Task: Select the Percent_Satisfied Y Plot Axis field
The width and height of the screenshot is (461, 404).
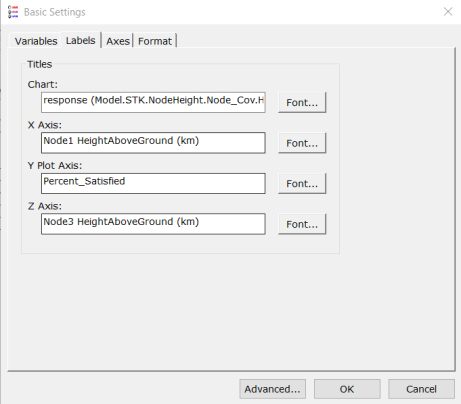Action: (x=153, y=183)
